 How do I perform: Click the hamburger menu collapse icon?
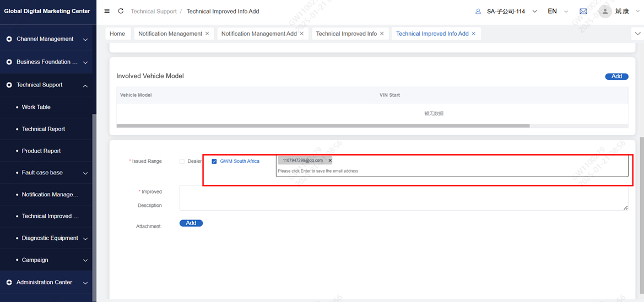point(107,11)
